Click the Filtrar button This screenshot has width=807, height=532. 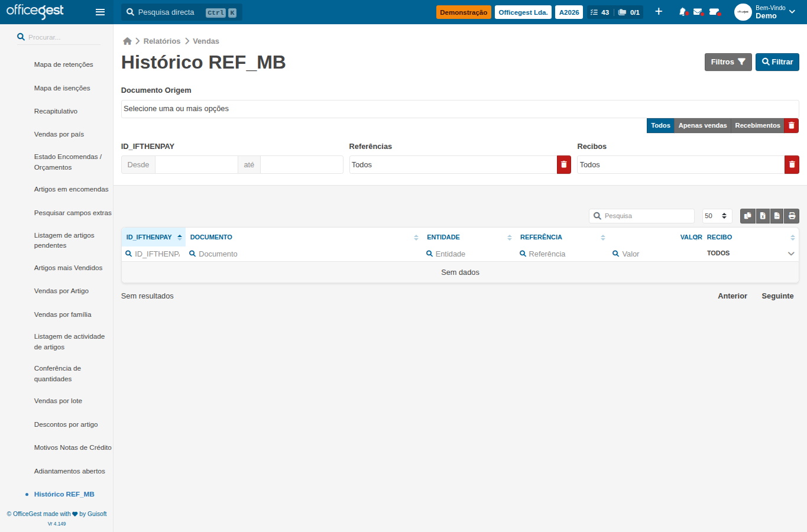(777, 62)
